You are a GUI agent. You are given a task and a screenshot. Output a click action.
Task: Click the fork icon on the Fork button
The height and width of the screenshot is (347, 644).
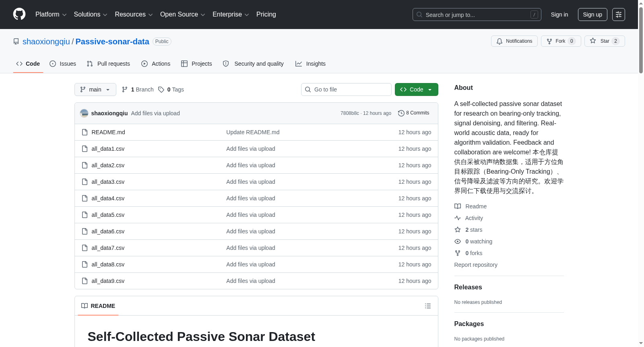(549, 41)
